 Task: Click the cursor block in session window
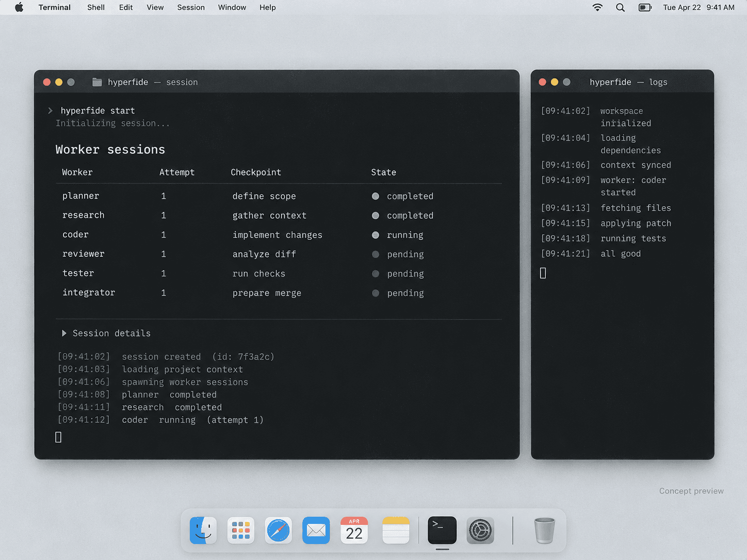pyautogui.click(x=58, y=437)
